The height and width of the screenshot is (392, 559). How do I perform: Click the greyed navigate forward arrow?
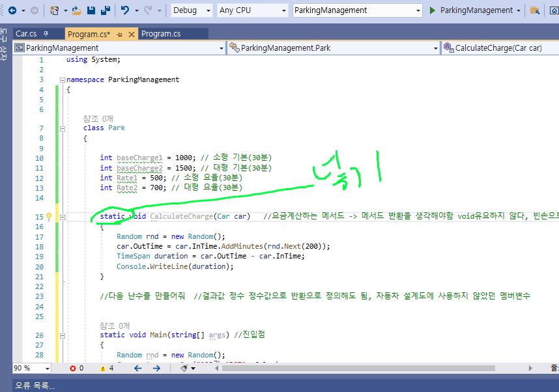pyautogui.click(x=35, y=10)
